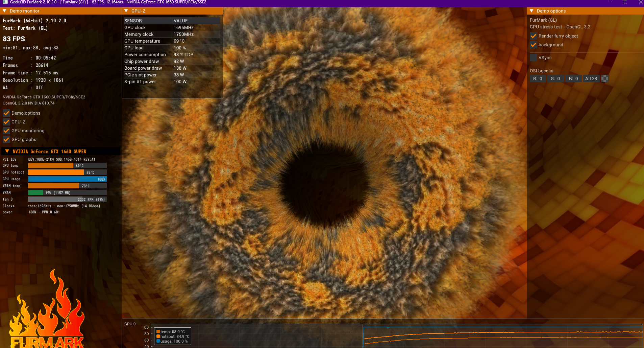Click the Clocks core:1696MHz line
The height and width of the screenshot is (348, 644).
point(51,206)
